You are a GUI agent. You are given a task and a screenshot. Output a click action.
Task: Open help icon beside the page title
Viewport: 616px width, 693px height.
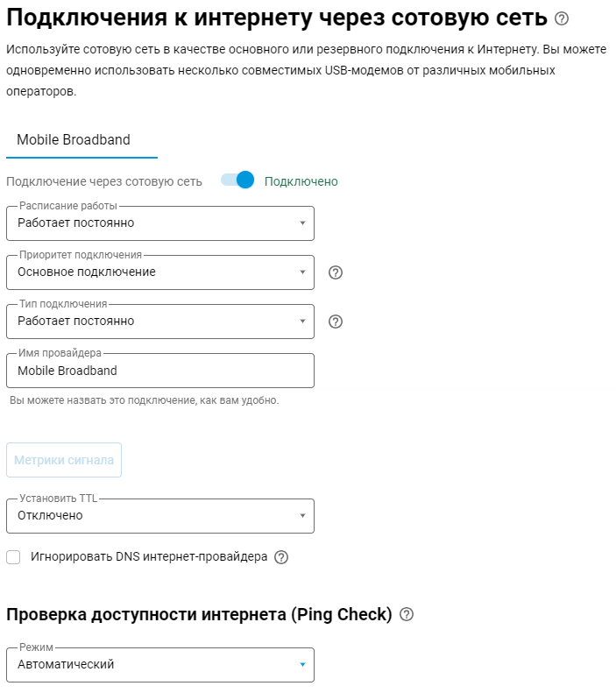point(562,18)
